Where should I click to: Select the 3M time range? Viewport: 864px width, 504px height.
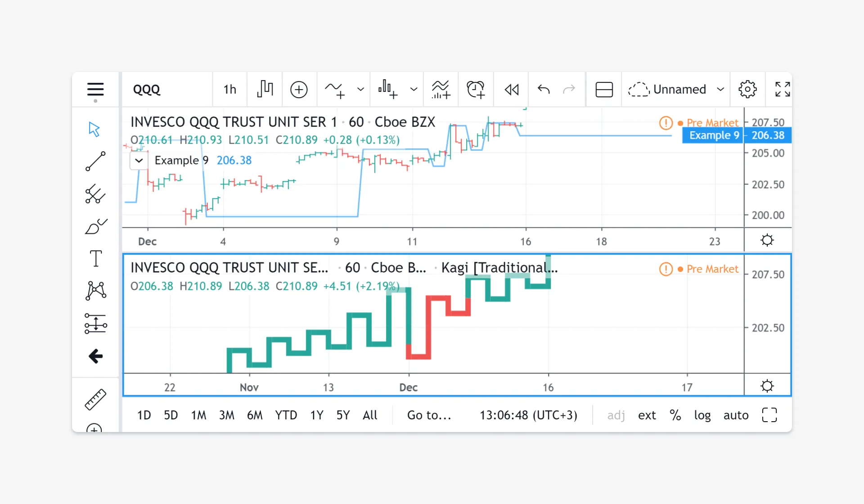click(227, 415)
